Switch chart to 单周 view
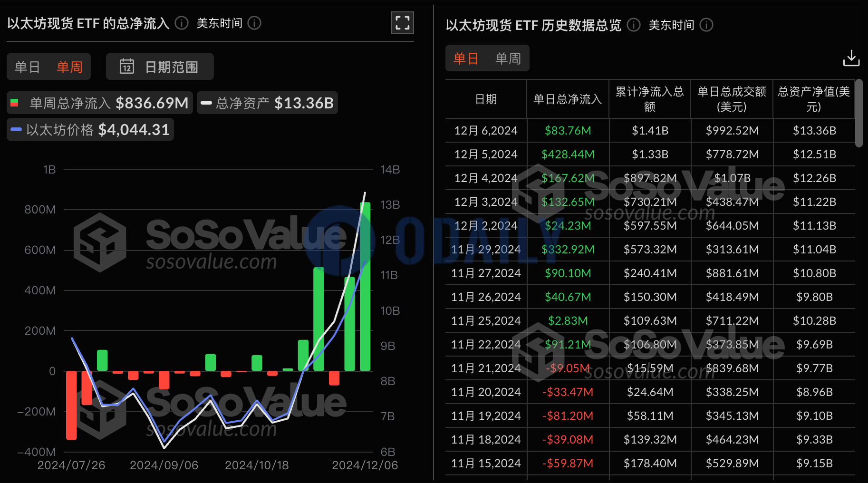The image size is (868, 483). 69,67
